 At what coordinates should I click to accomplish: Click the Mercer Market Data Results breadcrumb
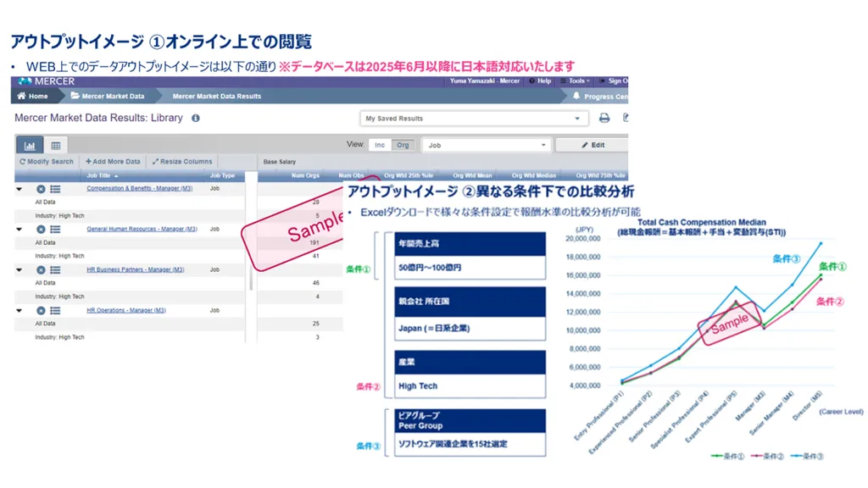click(x=216, y=97)
